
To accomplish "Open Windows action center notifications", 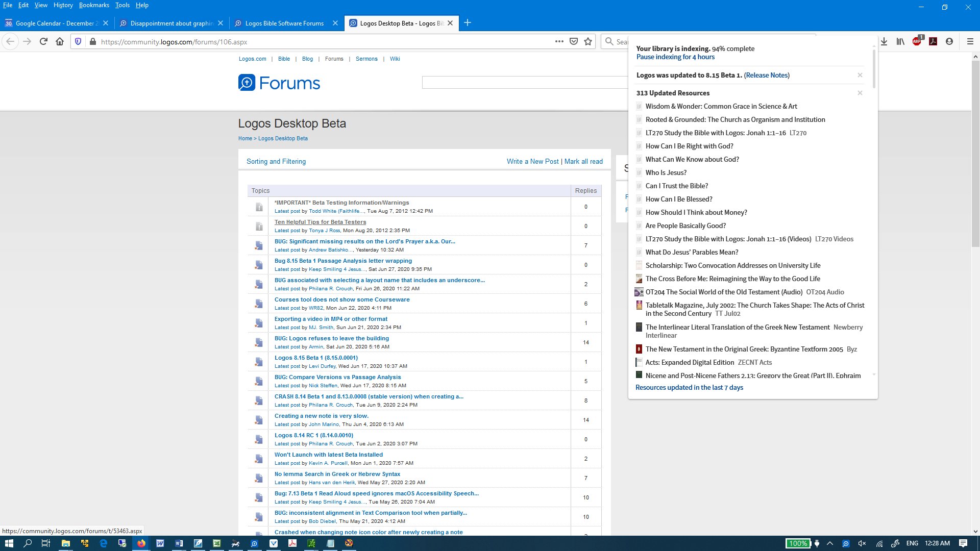I will click(963, 543).
